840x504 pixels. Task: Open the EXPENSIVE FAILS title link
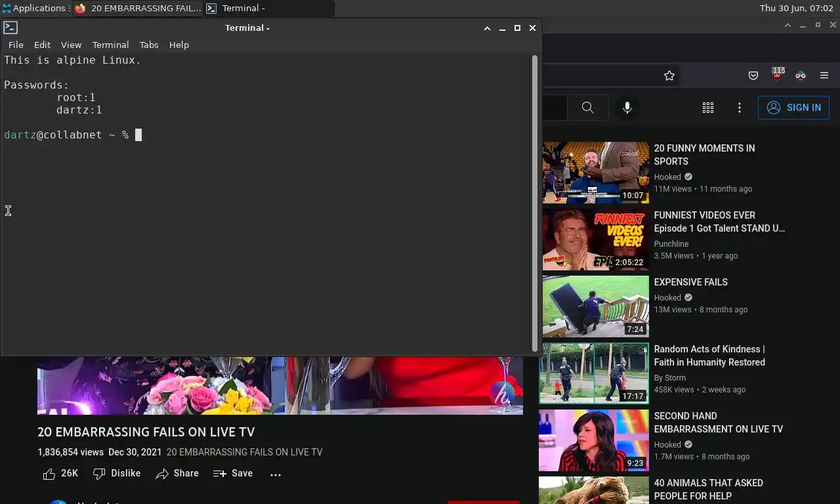coord(690,282)
